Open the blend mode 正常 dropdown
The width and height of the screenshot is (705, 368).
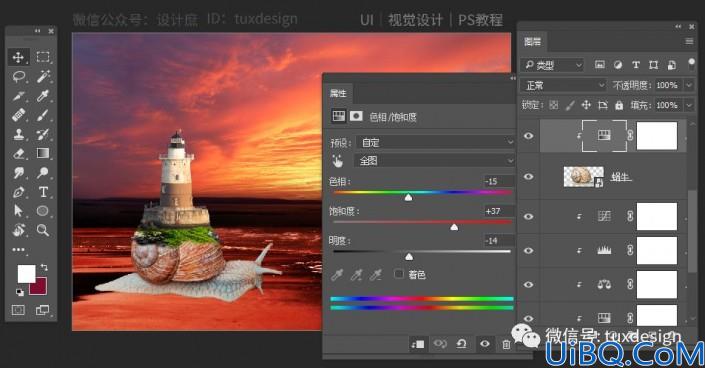pyautogui.click(x=564, y=85)
